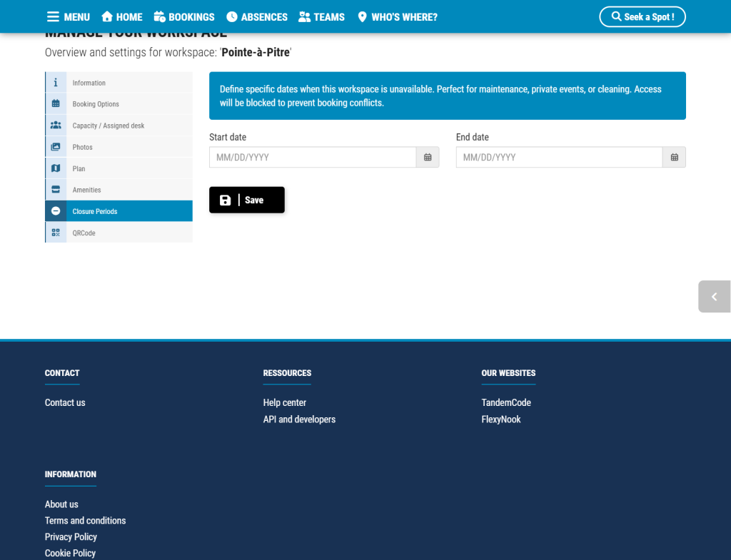Open the FlexyNook website link
Viewport: 731px width, 560px height.
click(501, 419)
